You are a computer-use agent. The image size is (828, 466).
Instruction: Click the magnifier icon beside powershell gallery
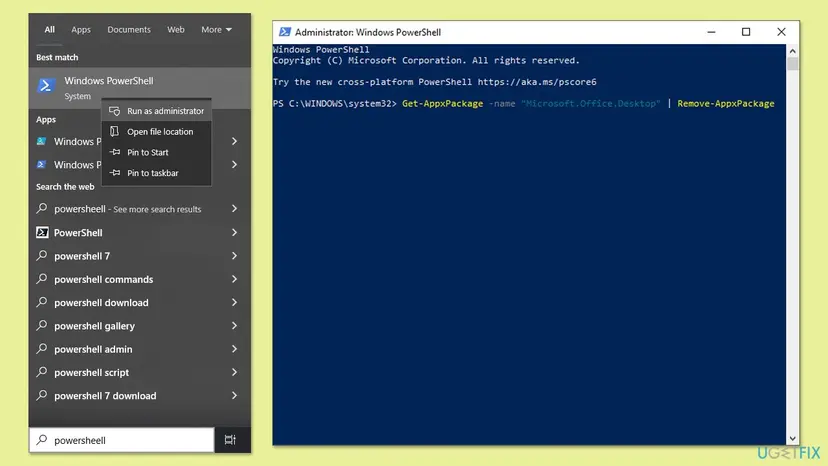point(42,325)
